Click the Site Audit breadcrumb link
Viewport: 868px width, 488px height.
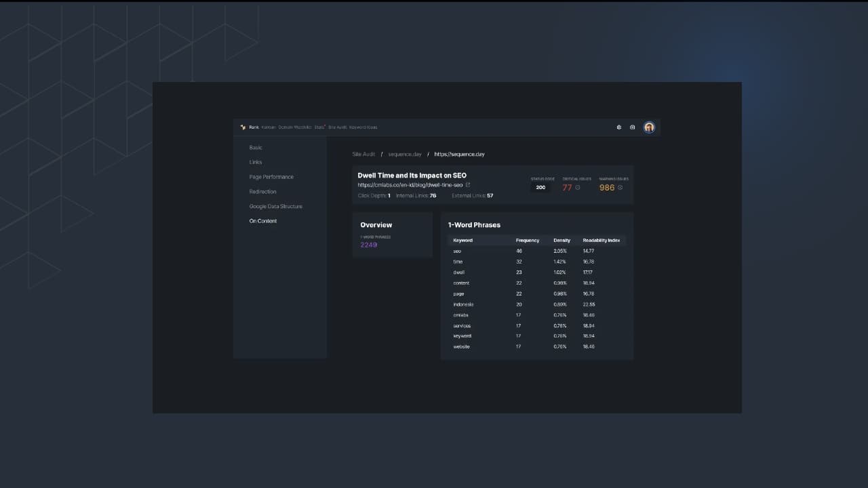(363, 155)
